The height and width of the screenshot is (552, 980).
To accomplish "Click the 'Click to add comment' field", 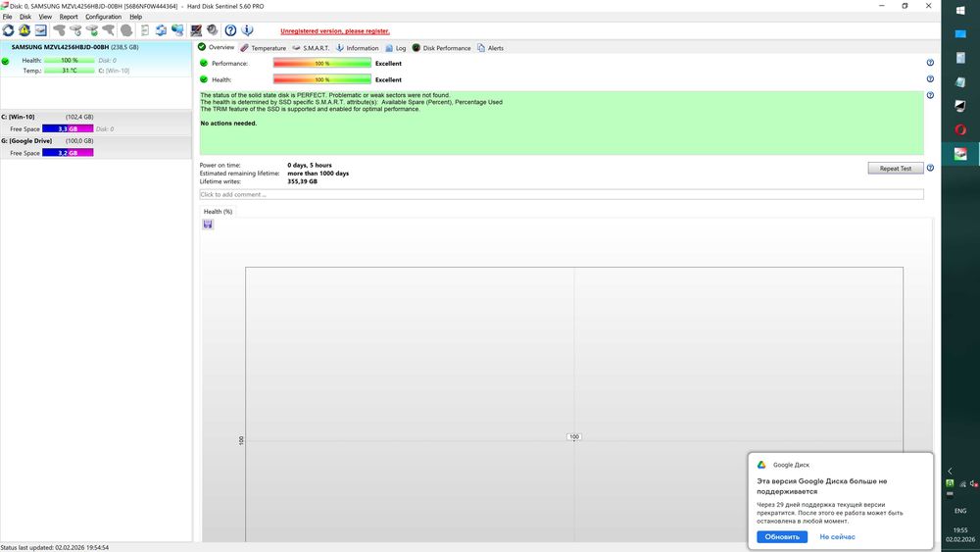I will 562,194.
